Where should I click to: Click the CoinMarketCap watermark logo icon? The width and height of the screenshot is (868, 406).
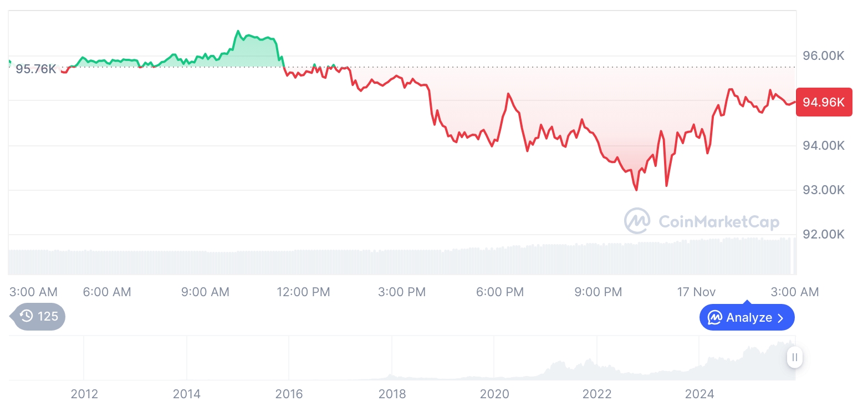pos(637,221)
